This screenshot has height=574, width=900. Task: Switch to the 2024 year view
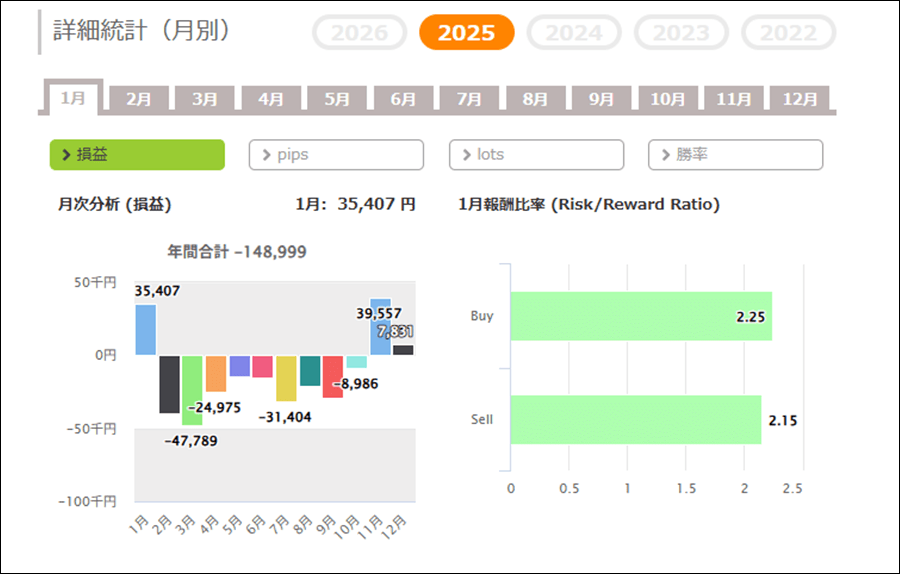point(574,33)
